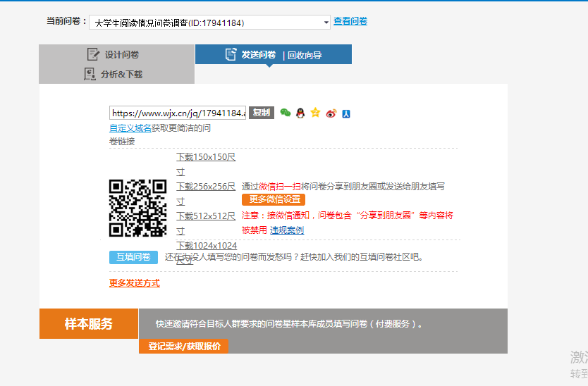588x386 pixels.
Task: Download the 1024x1024 QR code size
Action: [x=207, y=253]
